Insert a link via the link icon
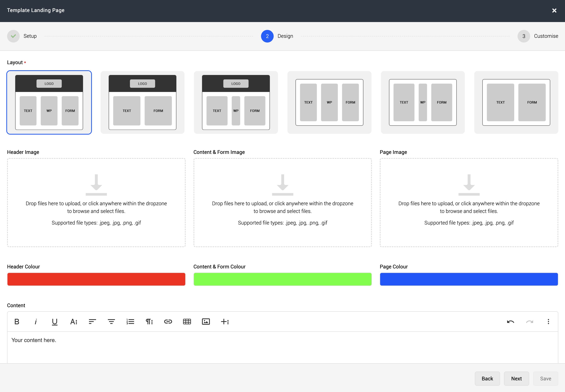 [x=168, y=322]
